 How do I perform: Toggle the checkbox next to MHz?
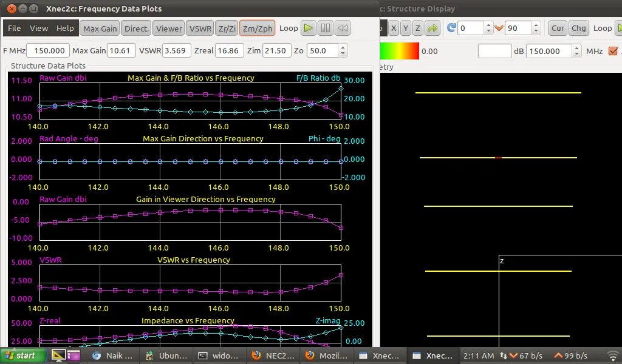pos(613,51)
